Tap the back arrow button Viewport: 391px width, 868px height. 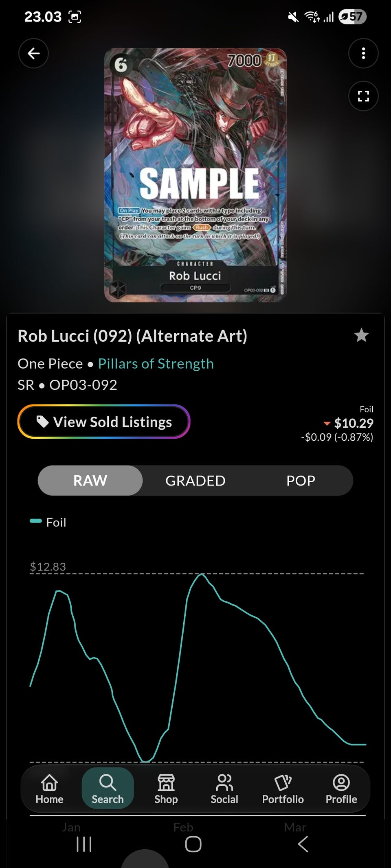pos(33,53)
